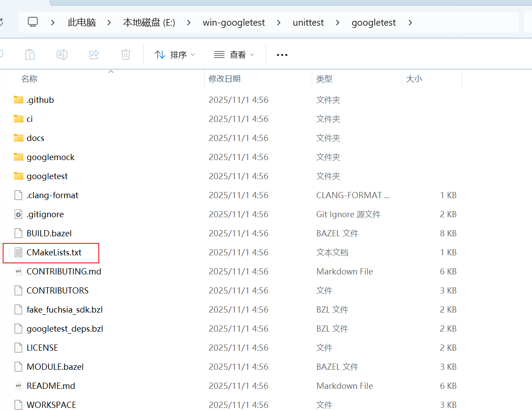Click the delete trash icon in toolbar

point(126,55)
